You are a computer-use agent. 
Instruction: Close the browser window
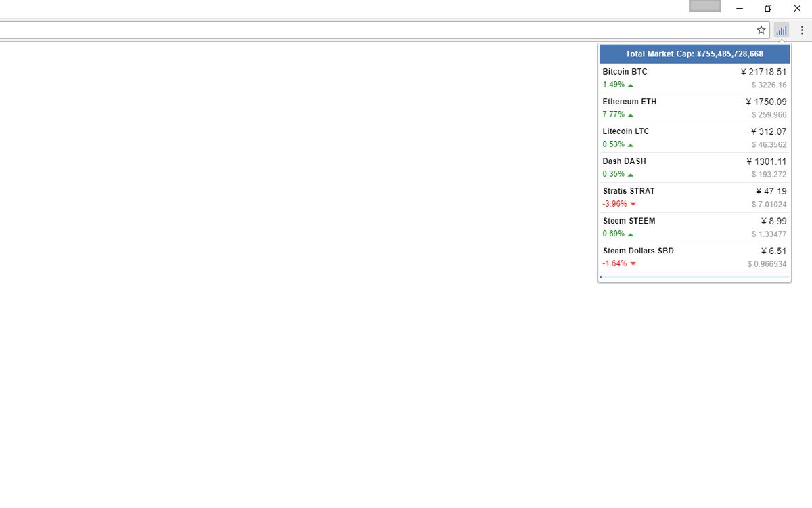point(797,9)
